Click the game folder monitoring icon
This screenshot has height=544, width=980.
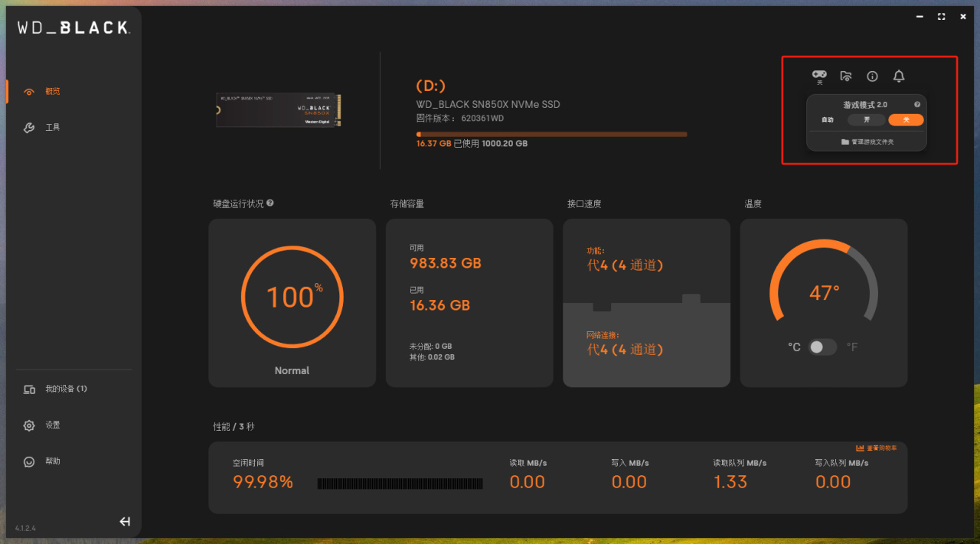[846, 76]
